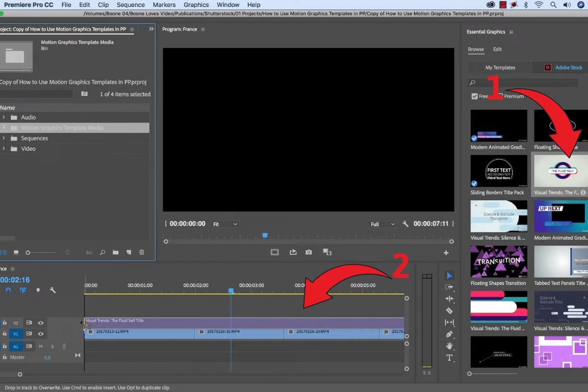This screenshot has width=588, height=392.
Task: Toggle the Free filter checkbox
Action: point(474,97)
